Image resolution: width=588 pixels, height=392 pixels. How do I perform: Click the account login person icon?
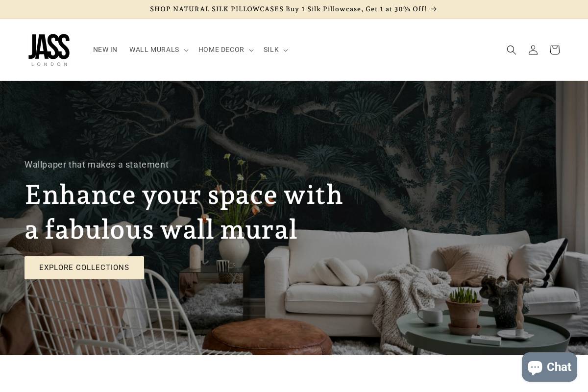pyautogui.click(x=533, y=50)
